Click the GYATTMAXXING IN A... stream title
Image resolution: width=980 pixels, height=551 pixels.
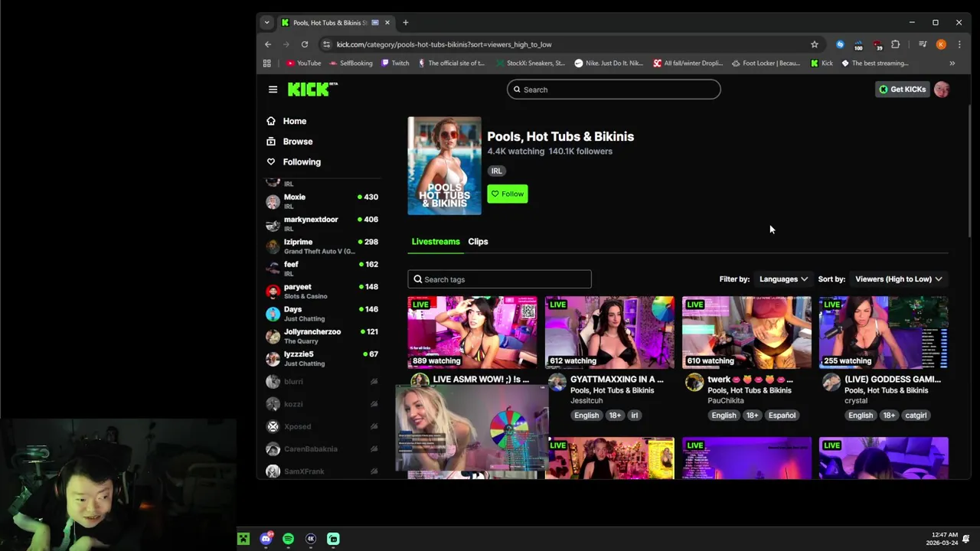(x=617, y=379)
